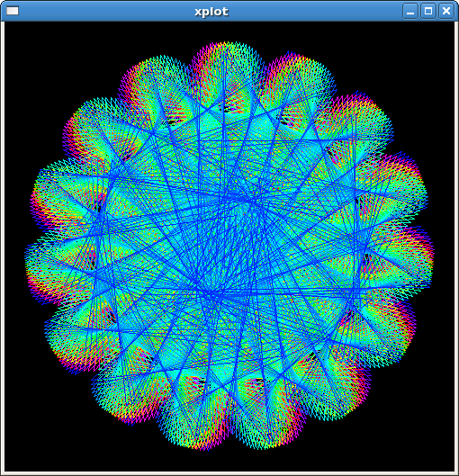Click the blue line convergence above center
Image resolution: width=459 pixels, height=476 pixels.
click(250, 201)
